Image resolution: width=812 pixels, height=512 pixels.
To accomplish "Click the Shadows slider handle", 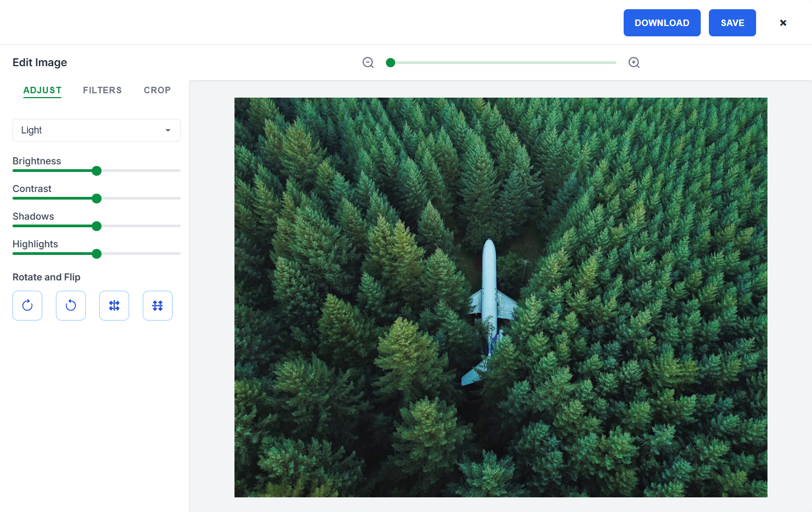I will click(97, 226).
